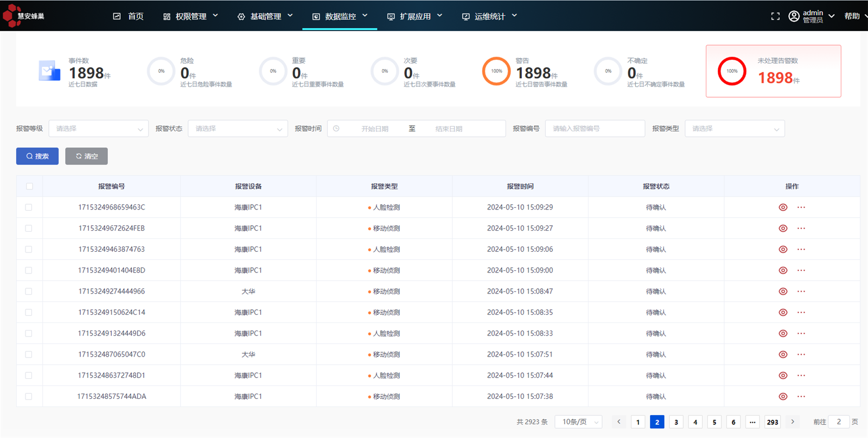Open the 报警等级 dropdown
Viewport: 868px width, 438px height.
[98, 129]
